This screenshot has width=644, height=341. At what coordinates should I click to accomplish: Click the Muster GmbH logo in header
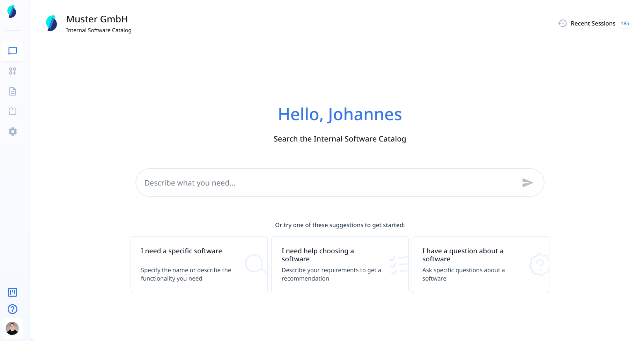52,23
